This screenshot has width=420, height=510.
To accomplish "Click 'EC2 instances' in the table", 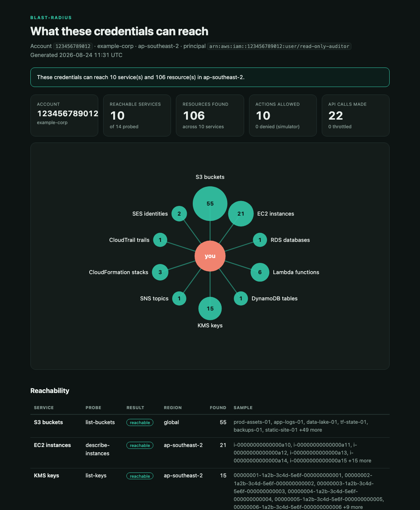I will pos(52,445).
